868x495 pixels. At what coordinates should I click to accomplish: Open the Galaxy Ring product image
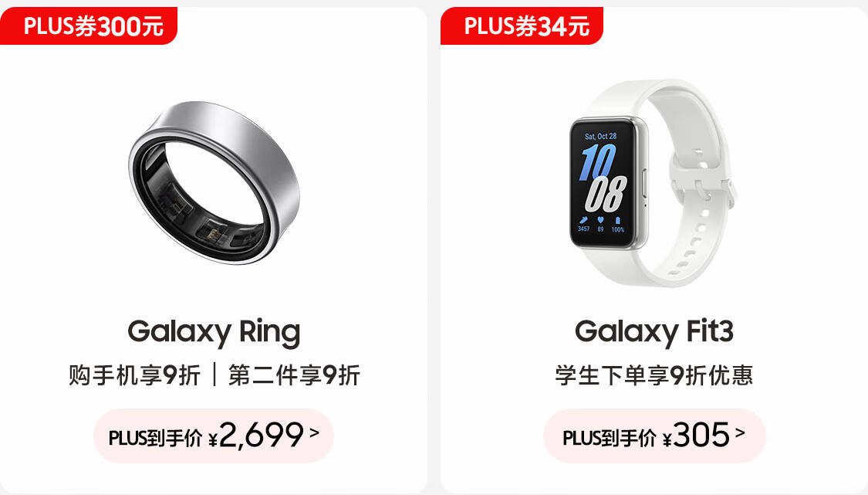coord(214,182)
